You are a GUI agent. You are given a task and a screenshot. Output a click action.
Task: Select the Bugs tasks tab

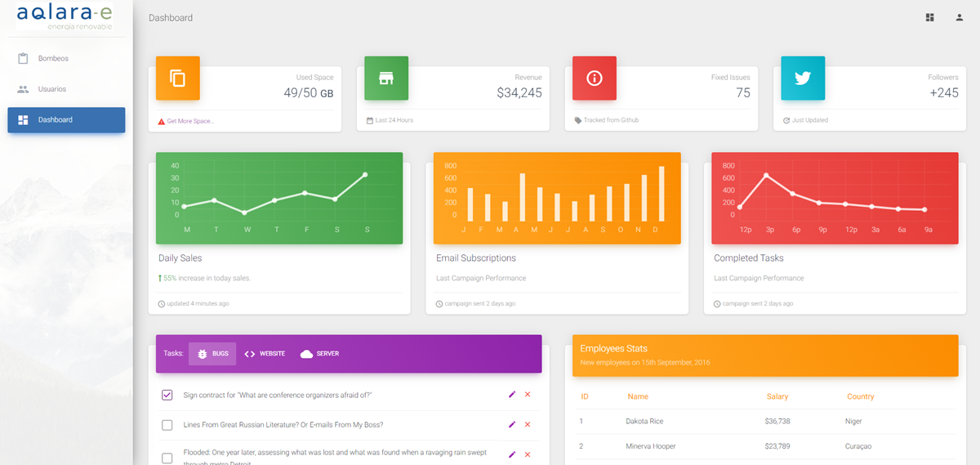pos(212,354)
